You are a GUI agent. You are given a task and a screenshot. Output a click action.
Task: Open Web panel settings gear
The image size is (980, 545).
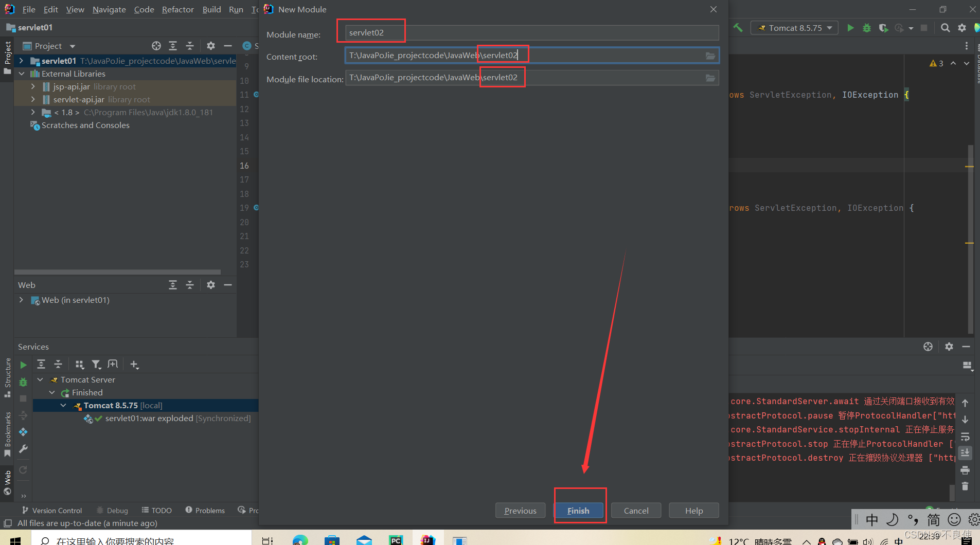click(211, 285)
